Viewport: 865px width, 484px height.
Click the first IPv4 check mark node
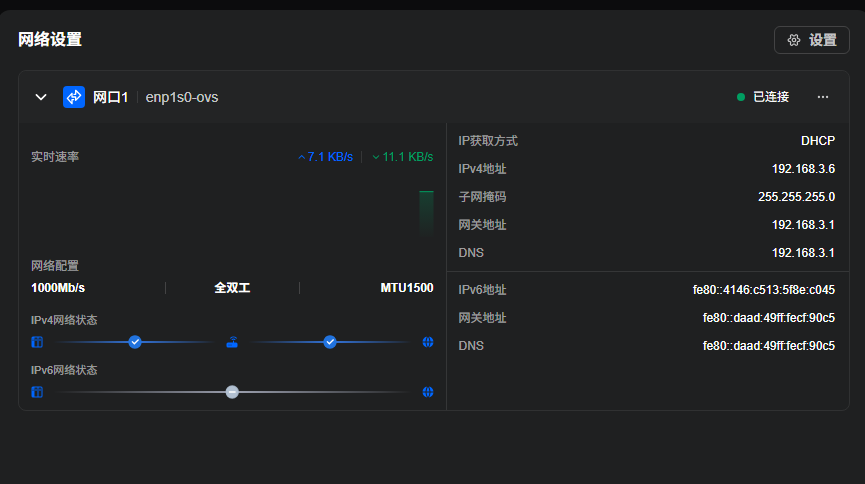pos(135,342)
